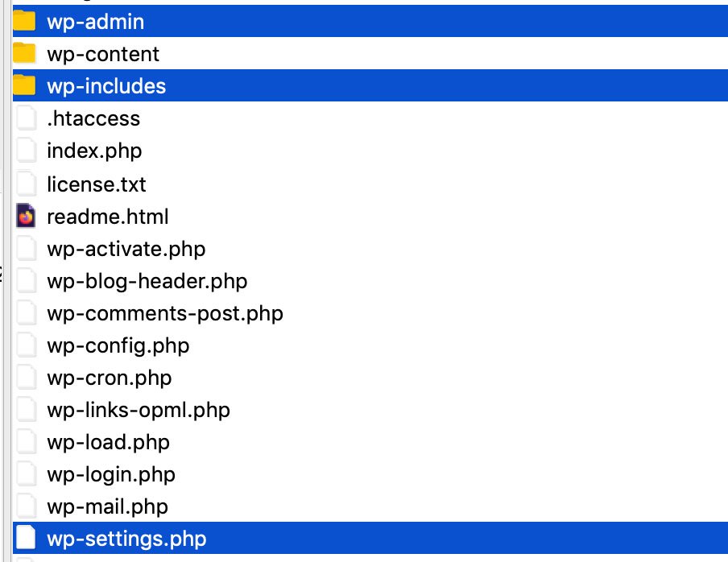Click the wp-cron.php file icon

click(26, 377)
